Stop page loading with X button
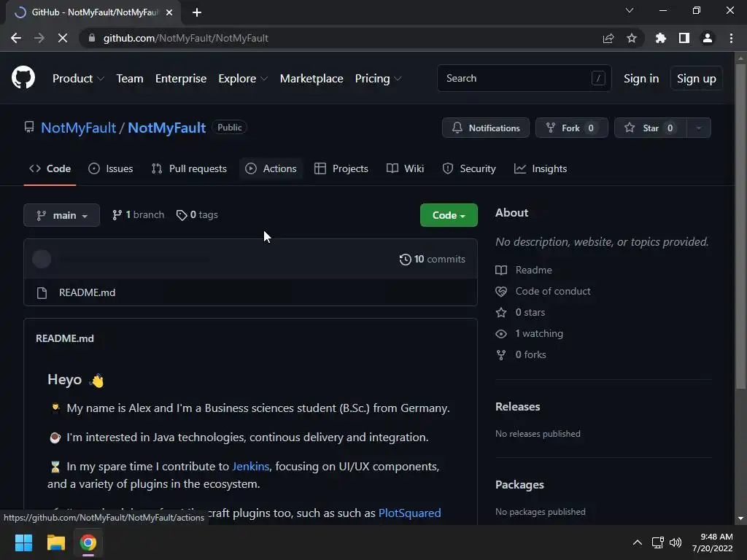Viewport: 747px width, 560px height. (63, 38)
